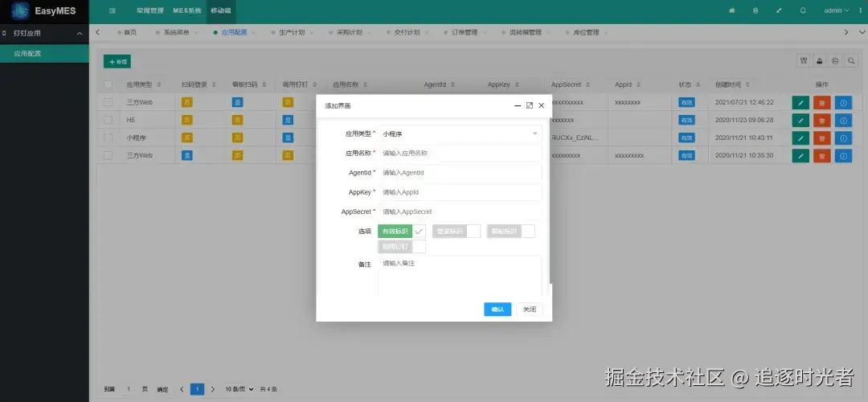868x402 pixels.
Task: Focus the 应用名称 input field
Action: (460, 154)
